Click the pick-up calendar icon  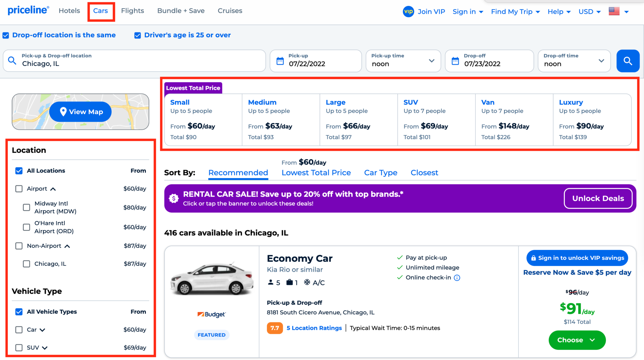click(280, 61)
